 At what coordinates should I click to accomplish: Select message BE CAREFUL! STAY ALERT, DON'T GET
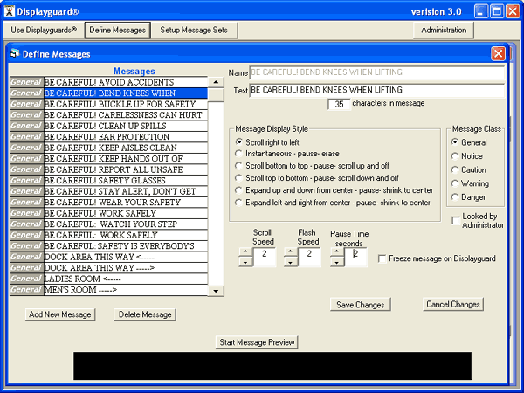coord(109,191)
